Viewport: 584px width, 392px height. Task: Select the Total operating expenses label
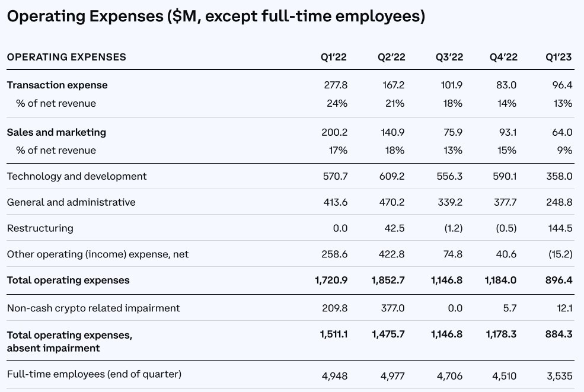click(68, 281)
